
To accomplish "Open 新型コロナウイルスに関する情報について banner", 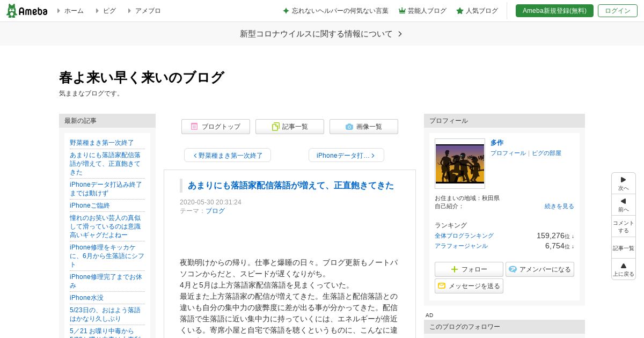I will (321, 34).
